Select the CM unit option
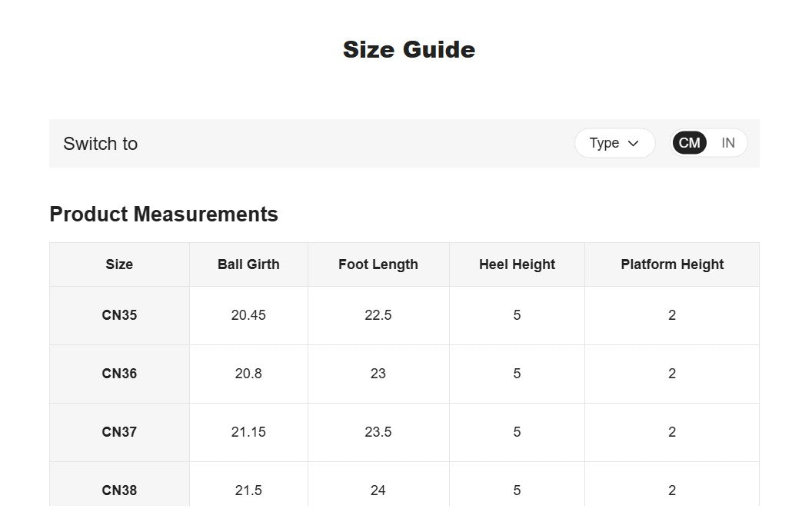Viewport: 792px width, 532px height. pyautogui.click(x=689, y=143)
